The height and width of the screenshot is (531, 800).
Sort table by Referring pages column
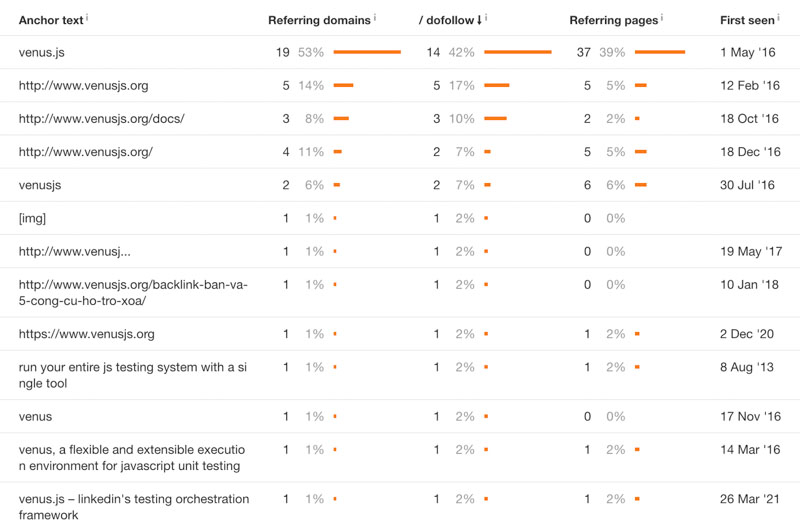613,20
